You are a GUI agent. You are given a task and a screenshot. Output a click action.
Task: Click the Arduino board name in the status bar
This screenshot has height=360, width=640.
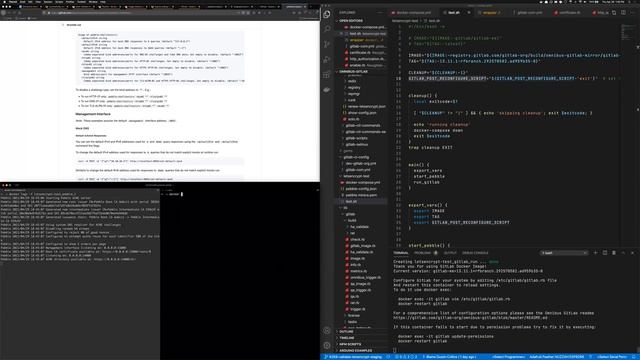[556, 357]
